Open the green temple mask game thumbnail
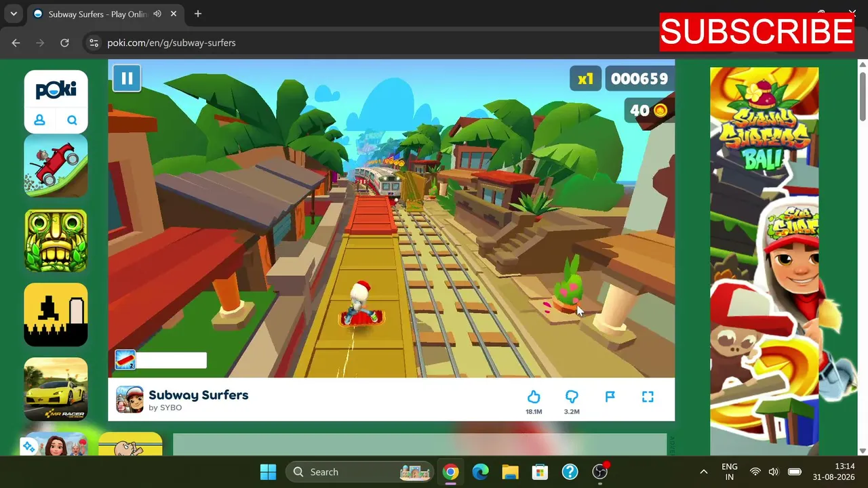This screenshot has height=488, width=868. [x=56, y=241]
